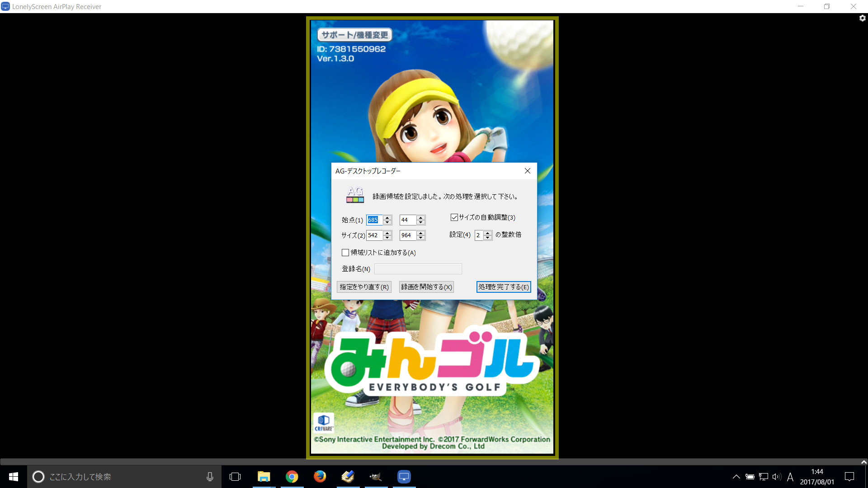Screen dimensions: 868x488
Task: Decrease サイズ width 542 down arrow
Action: click(x=387, y=238)
